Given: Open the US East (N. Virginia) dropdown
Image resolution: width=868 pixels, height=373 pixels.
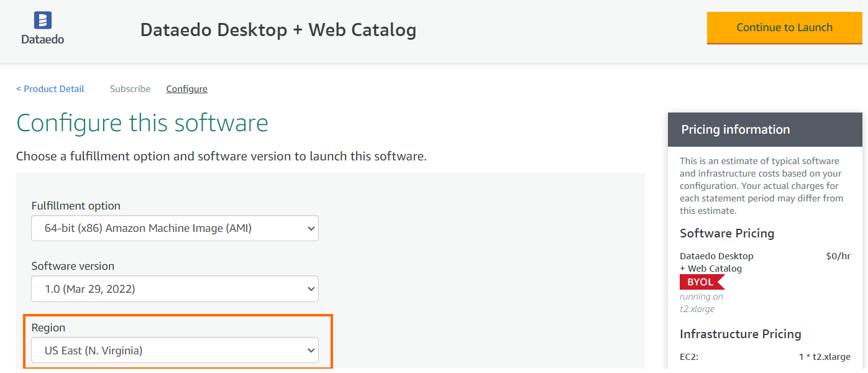Looking at the screenshot, I should [x=174, y=351].
